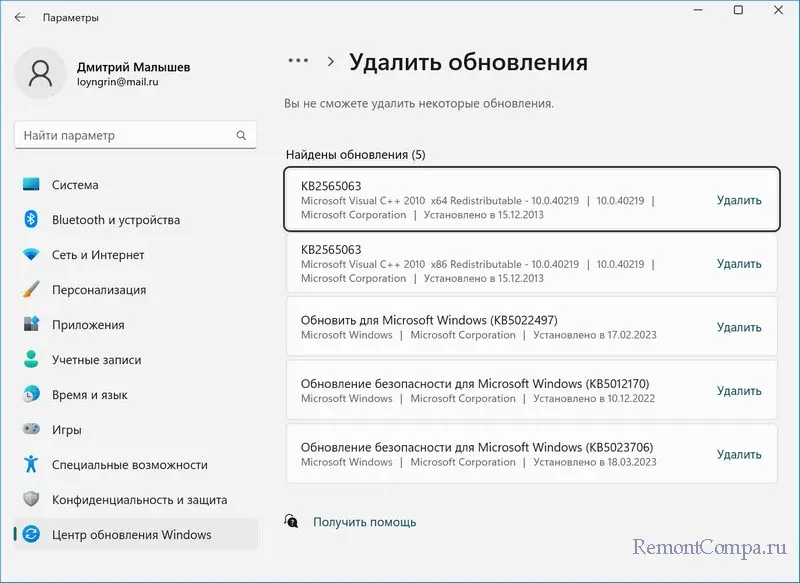This screenshot has height=583, width=800.
Task: Open the Приложения icon
Action: coord(32,325)
